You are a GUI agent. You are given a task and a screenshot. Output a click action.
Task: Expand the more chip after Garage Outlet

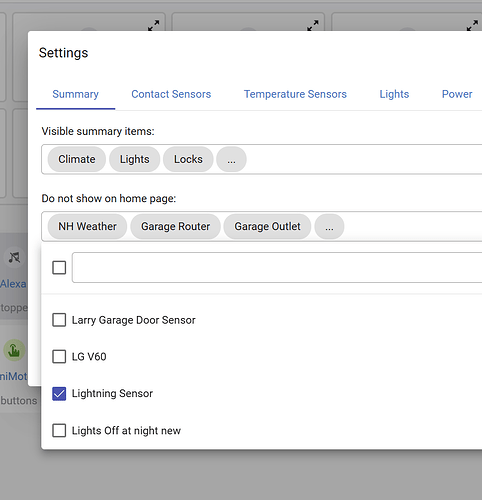[329, 227]
